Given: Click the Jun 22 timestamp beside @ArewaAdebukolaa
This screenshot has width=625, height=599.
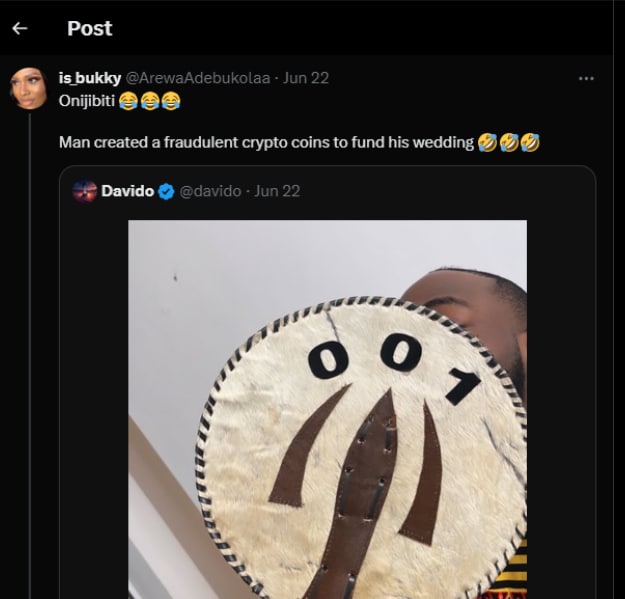Looking at the screenshot, I should pyautogui.click(x=307, y=78).
